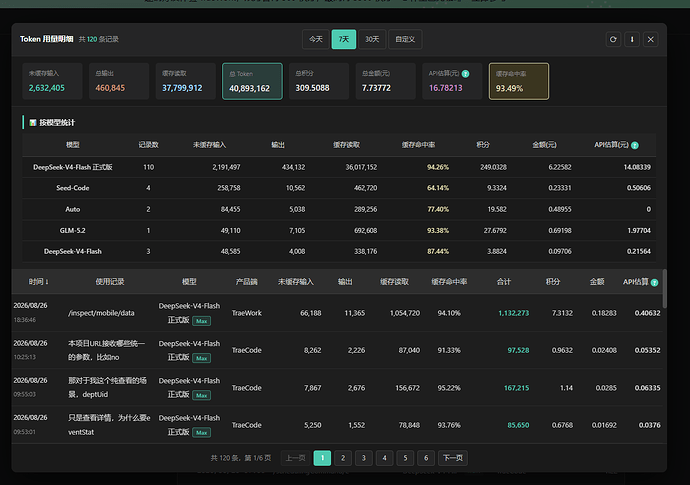Switch to the 今天 time range tab
Screen dimensions: 690x485
[316, 39]
